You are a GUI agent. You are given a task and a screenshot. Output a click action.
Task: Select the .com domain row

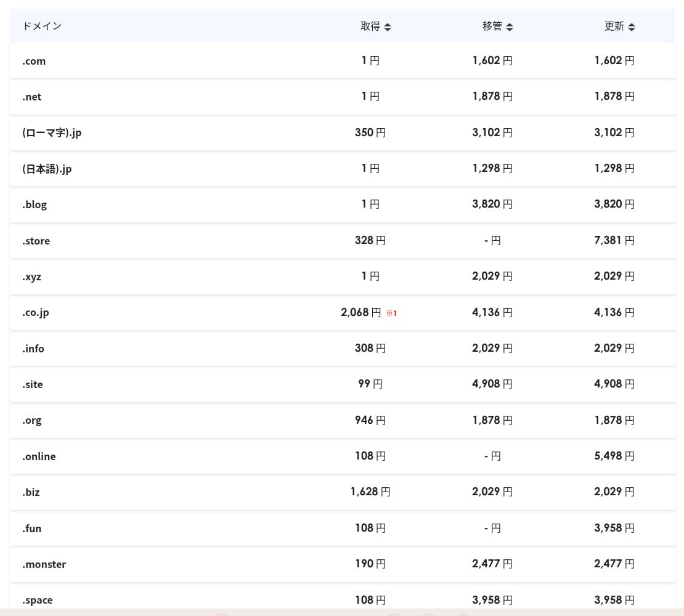point(34,61)
